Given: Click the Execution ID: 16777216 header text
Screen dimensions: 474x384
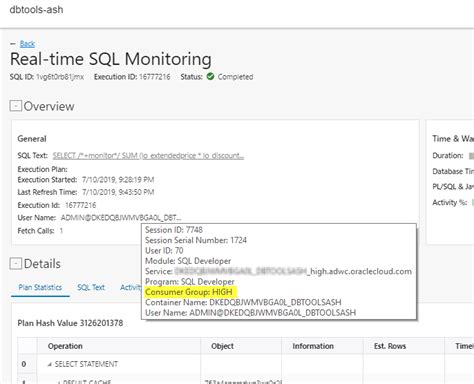Looking at the screenshot, I should 132,77.
